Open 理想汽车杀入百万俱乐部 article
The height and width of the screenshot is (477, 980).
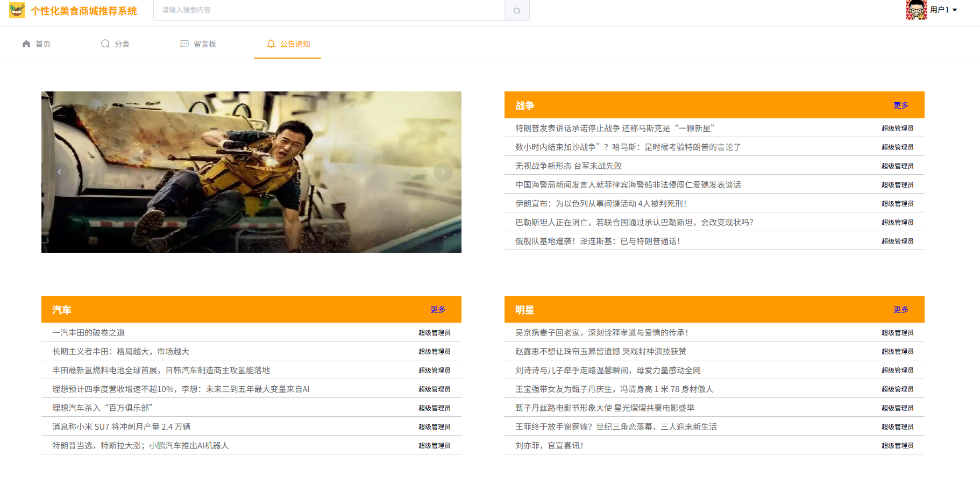coord(103,408)
